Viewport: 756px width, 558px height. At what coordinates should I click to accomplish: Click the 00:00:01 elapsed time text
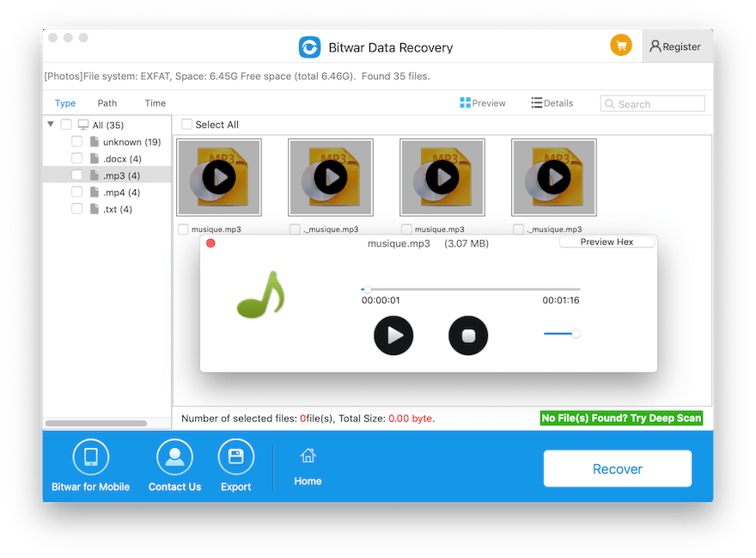coord(381,300)
